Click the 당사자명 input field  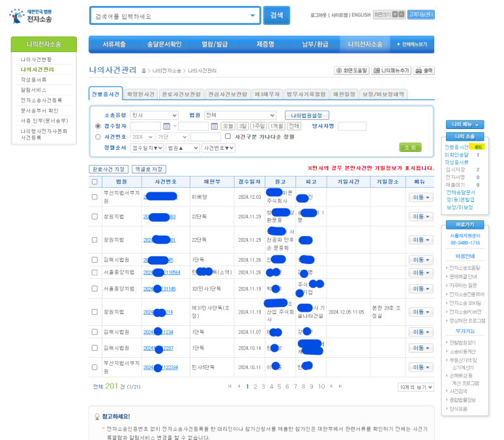coord(352,126)
